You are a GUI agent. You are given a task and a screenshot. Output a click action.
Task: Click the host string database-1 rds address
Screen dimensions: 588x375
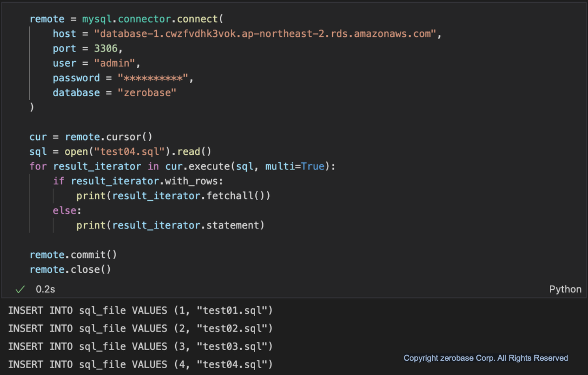265,34
